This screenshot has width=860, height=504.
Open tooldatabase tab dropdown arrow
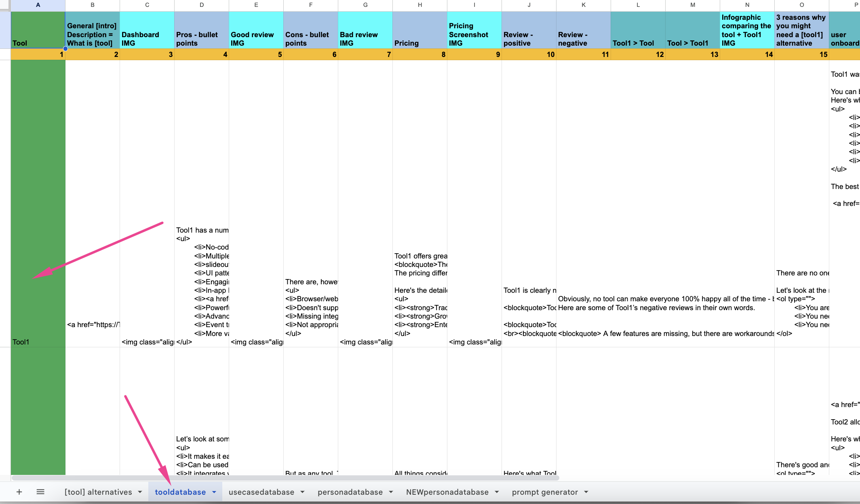tap(214, 492)
